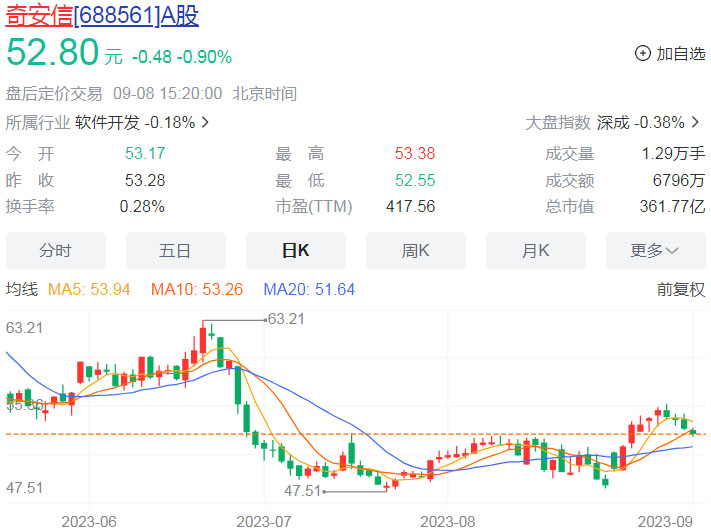Click the 2023-07 date axis label
Viewport: 711px width, 531px height.
[264, 521]
